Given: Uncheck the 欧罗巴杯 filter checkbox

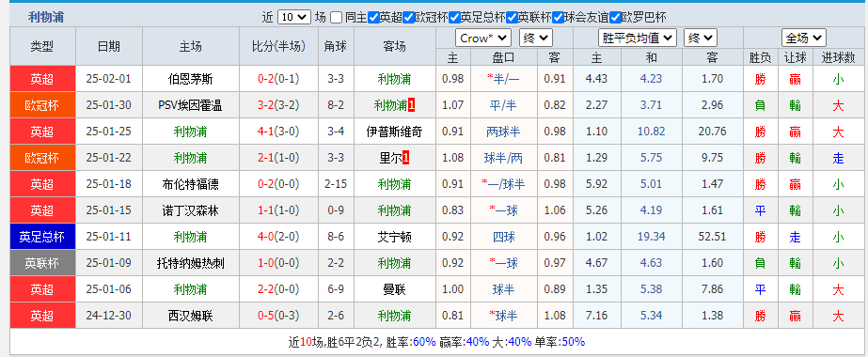Looking at the screenshot, I should pos(616,18).
